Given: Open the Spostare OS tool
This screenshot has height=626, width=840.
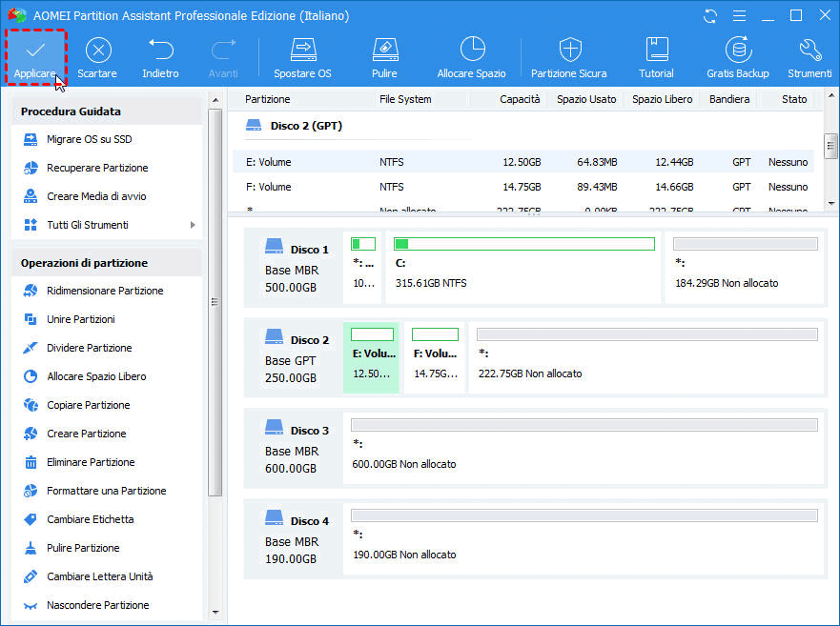Looking at the screenshot, I should click(302, 50).
